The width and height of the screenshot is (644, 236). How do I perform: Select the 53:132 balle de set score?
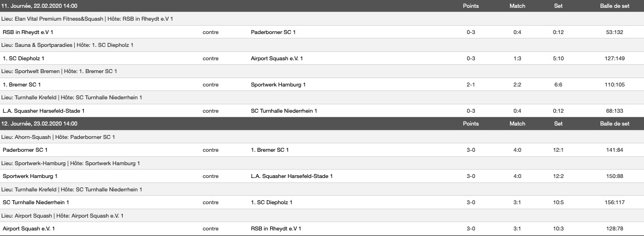(614, 32)
